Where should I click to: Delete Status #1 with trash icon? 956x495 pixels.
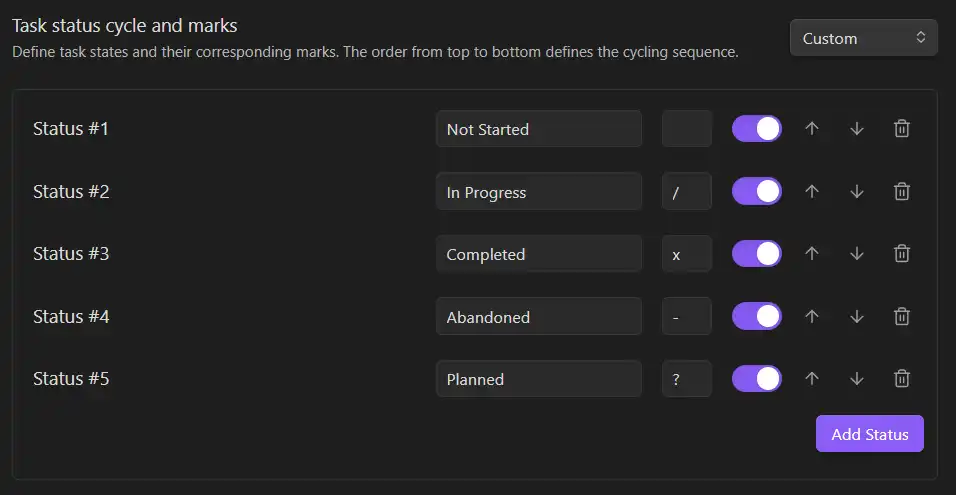[901, 129]
